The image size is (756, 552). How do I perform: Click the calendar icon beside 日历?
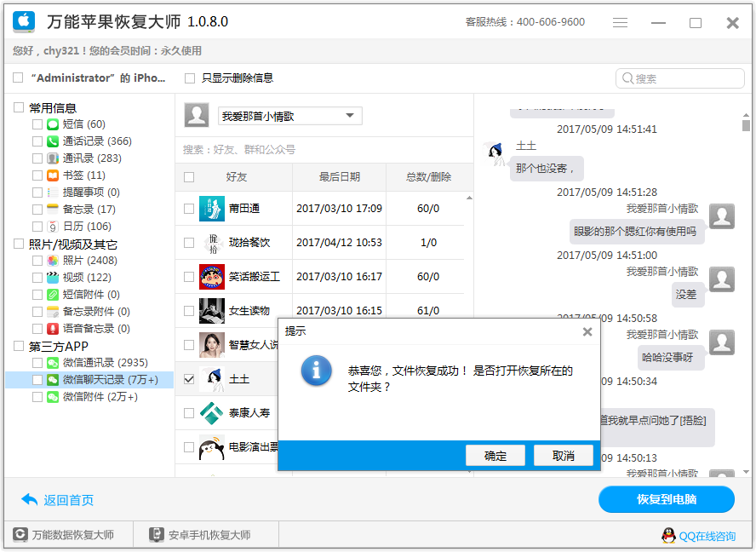pyautogui.click(x=53, y=227)
